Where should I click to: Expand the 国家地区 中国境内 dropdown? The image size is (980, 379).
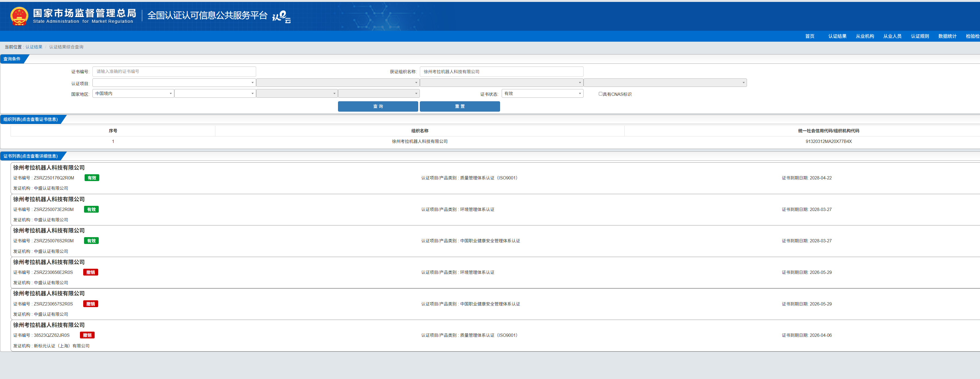click(133, 93)
